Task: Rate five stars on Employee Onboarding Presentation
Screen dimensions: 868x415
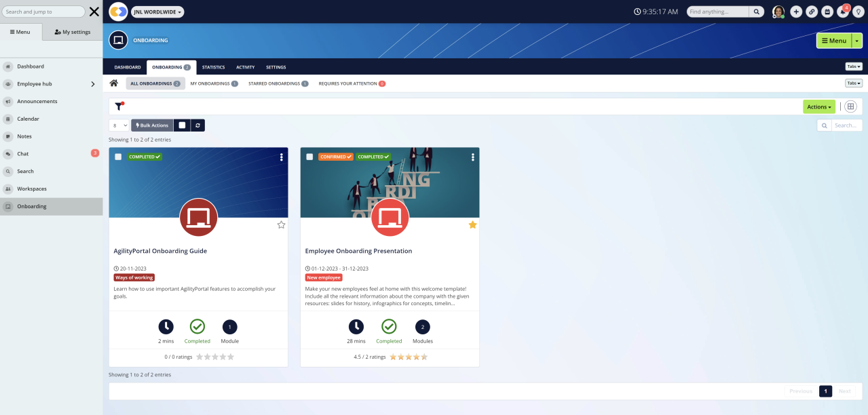Action: pos(424,357)
